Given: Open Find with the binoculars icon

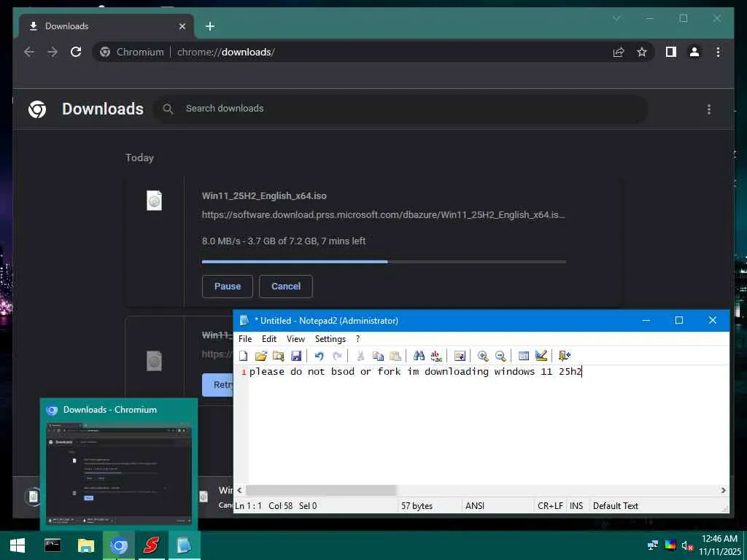Looking at the screenshot, I should click(419, 356).
